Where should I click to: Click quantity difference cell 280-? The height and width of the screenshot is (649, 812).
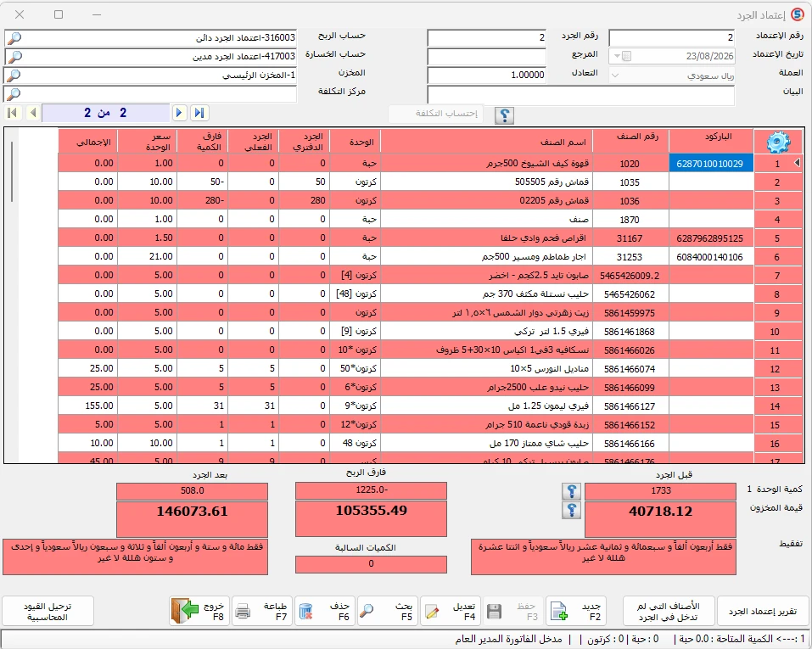203,200
